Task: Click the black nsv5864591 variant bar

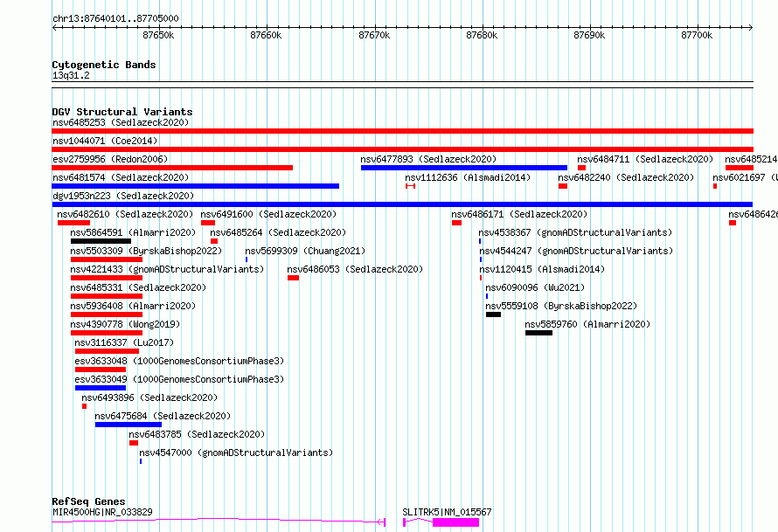Action: click(x=101, y=241)
